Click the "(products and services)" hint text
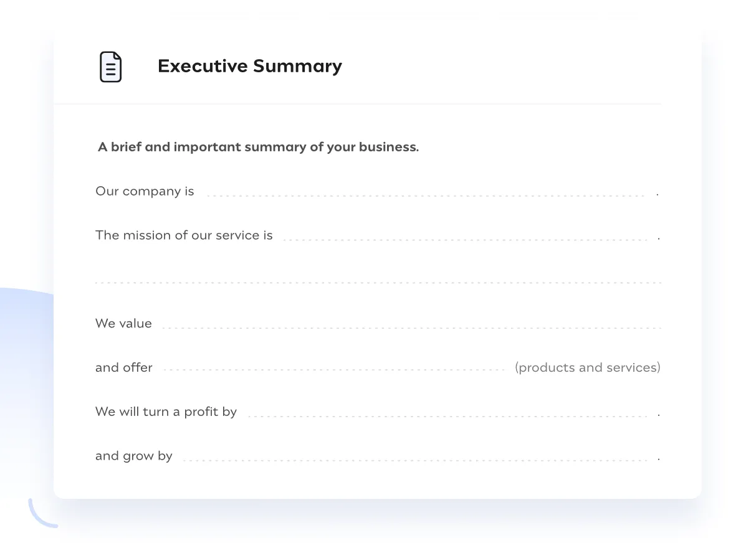 click(587, 368)
